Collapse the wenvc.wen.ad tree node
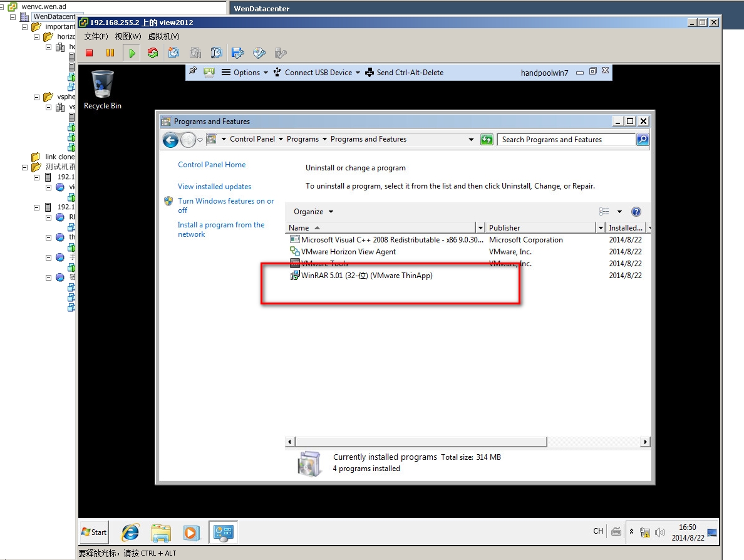 tap(1, 7)
